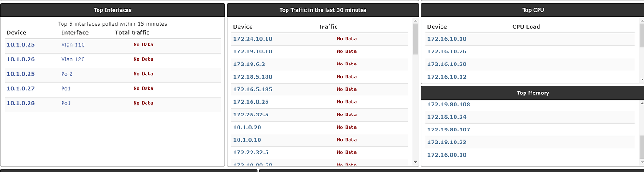This screenshot has width=644, height=172.
Task: Open device 10.1.0.27 in Top Interfaces
Action: pos(21,88)
